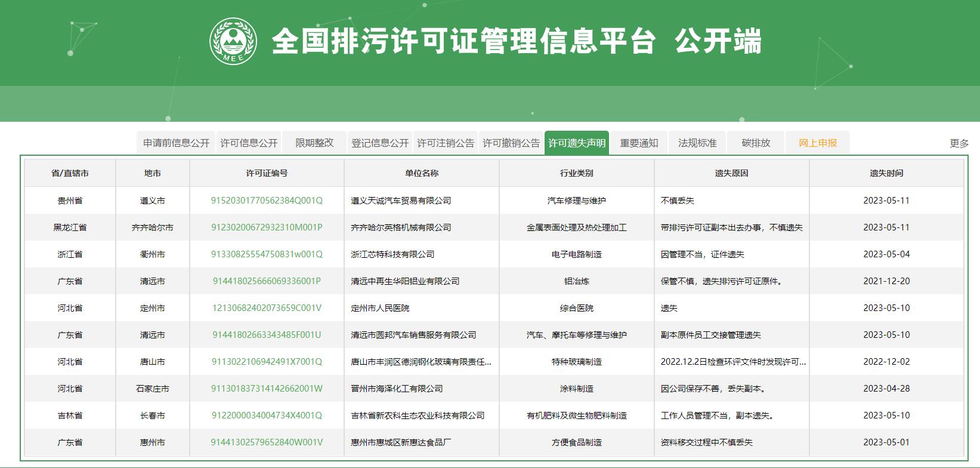Select 晋州市海泽化工有限公司 cell
The image size is (980, 468).
[x=422, y=389]
